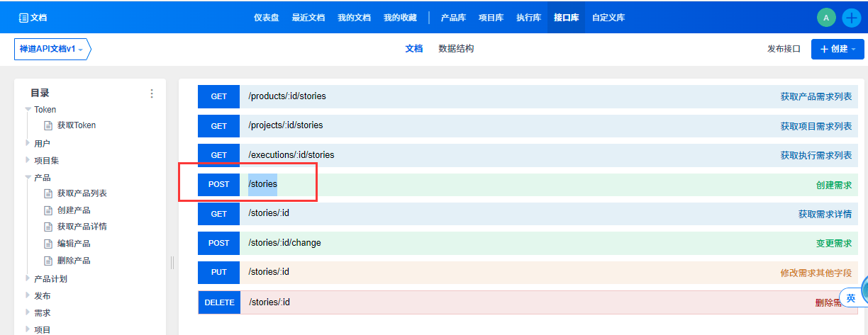Click the document icon beside 删除产品
868x335 pixels.
(x=48, y=261)
